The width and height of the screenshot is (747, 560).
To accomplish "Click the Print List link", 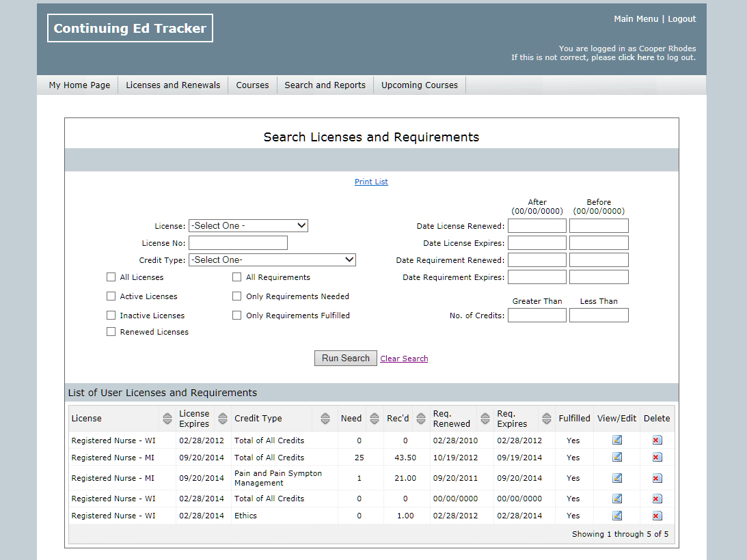I will click(x=371, y=182).
